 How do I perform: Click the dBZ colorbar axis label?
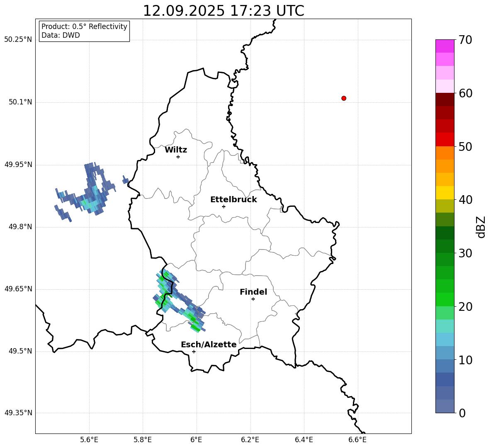pyautogui.click(x=481, y=227)
